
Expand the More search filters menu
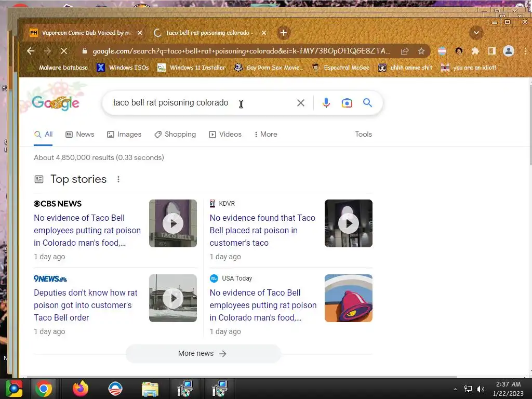point(266,135)
